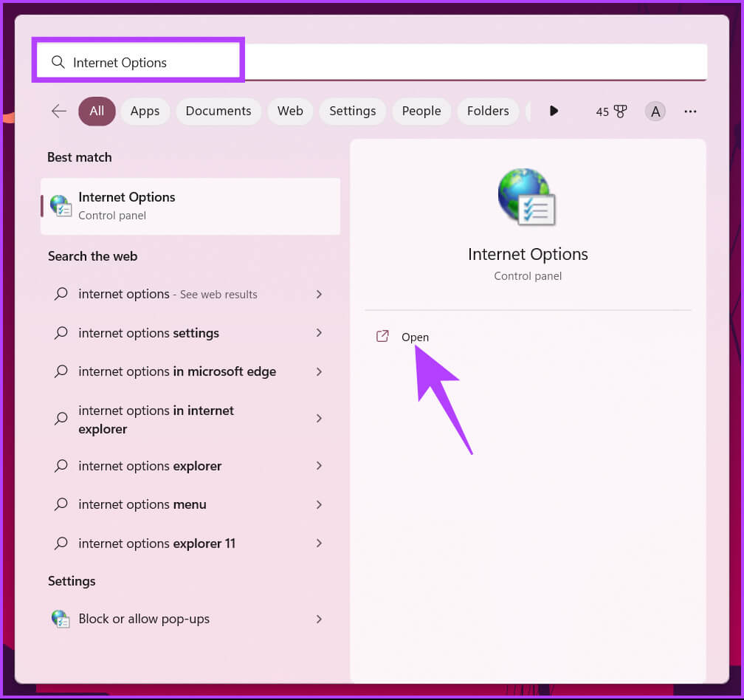The width and height of the screenshot is (744, 700).
Task: Click the search magnifier icon in search box
Action: 58,62
